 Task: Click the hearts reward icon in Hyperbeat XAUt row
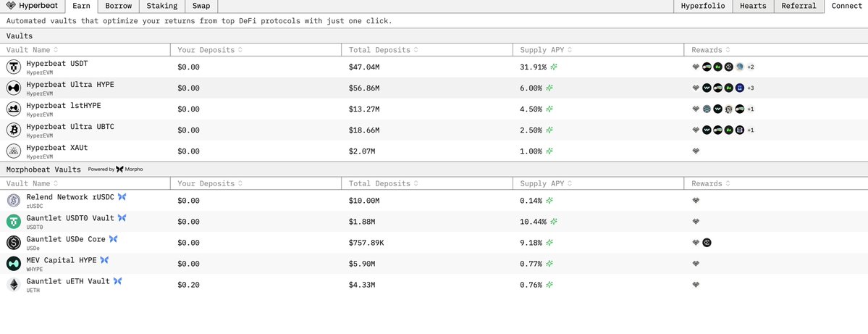[696, 151]
